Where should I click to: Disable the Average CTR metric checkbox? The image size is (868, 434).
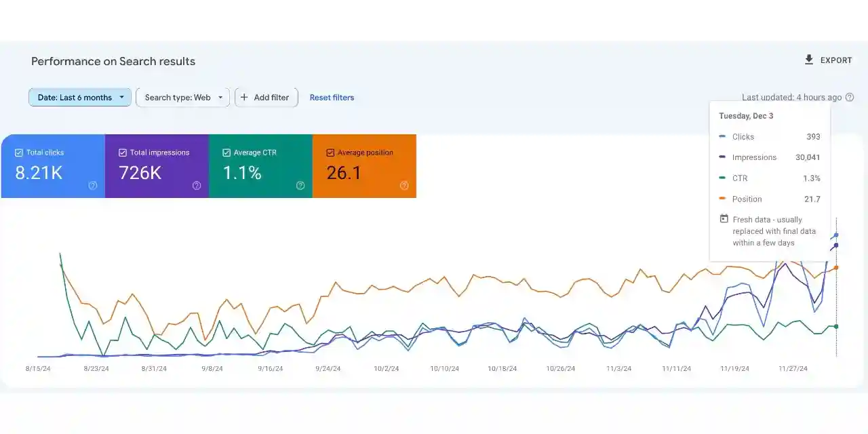click(x=226, y=153)
